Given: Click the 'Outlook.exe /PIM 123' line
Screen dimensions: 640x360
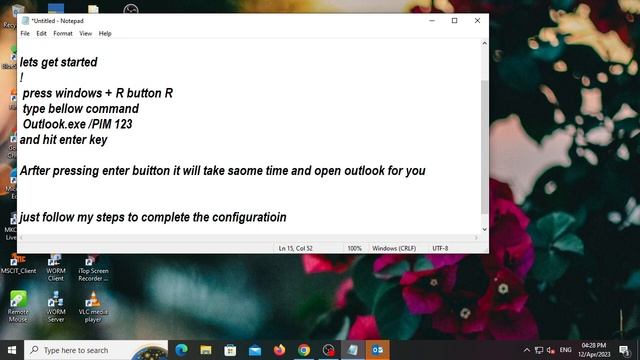Looking at the screenshot, I should (x=77, y=124).
